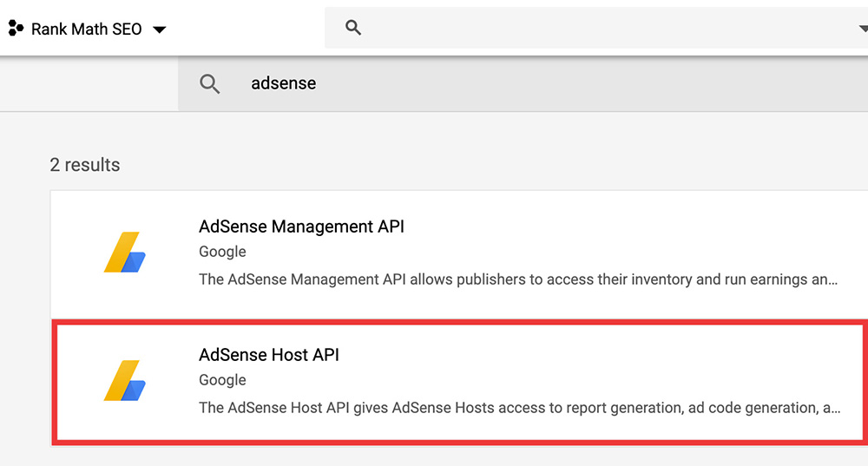The width and height of the screenshot is (868, 466).
Task: Click the top bar search magnifier icon
Action: [x=353, y=28]
